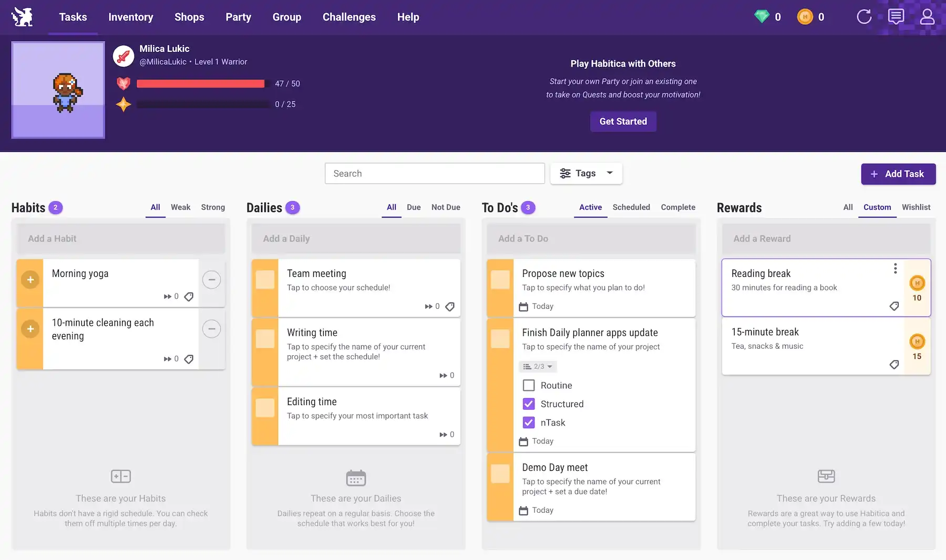Click the Add a To Do field
Screen dimensions: 946x560
coord(591,238)
